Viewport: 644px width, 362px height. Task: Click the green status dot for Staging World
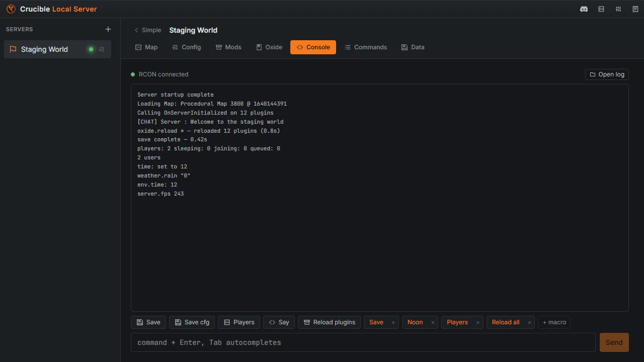point(91,49)
